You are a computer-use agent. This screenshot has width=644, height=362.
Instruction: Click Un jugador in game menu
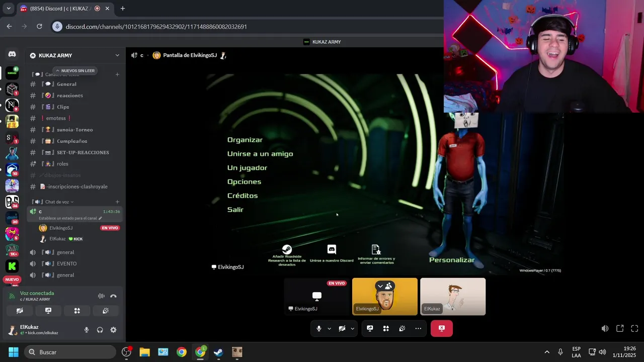247,168
